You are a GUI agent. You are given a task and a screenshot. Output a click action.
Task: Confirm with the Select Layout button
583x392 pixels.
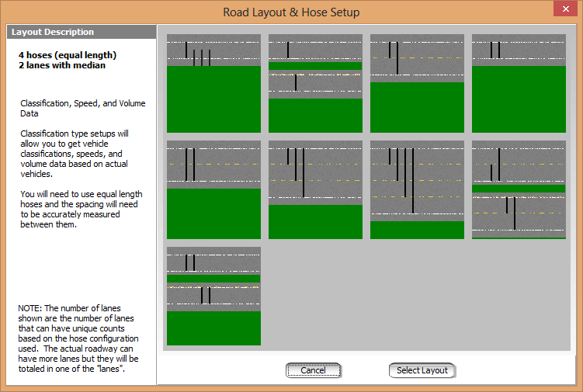[x=422, y=370]
